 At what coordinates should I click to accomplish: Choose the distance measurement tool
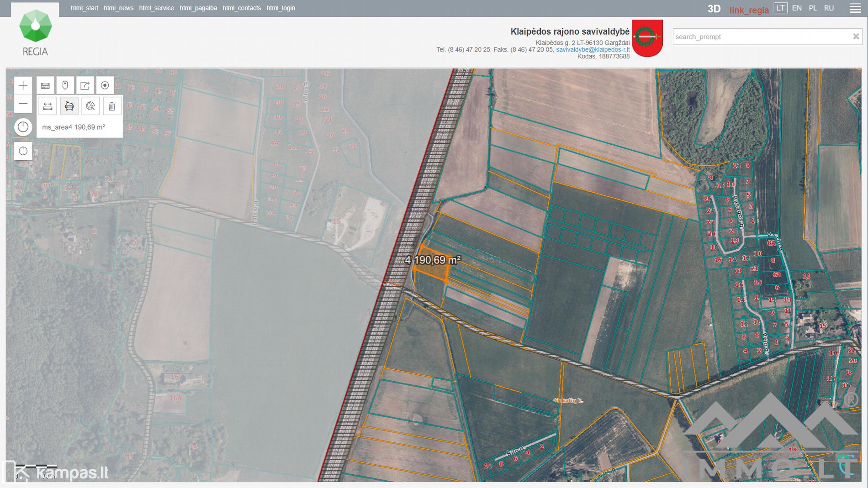coord(48,106)
